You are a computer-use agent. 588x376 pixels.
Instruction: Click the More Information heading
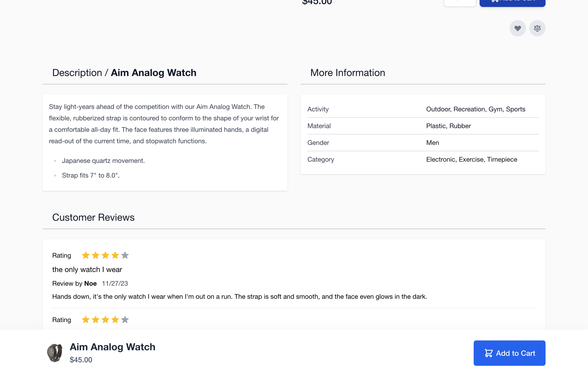coord(347,73)
